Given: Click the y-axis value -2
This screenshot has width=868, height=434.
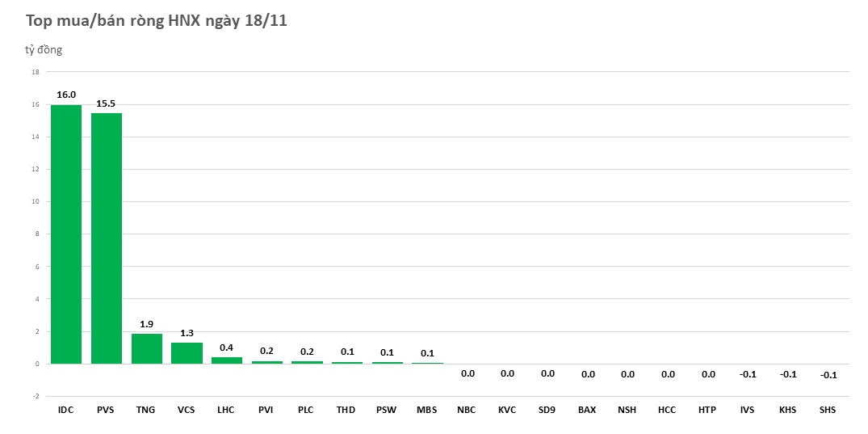Looking at the screenshot, I should coord(35,396).
